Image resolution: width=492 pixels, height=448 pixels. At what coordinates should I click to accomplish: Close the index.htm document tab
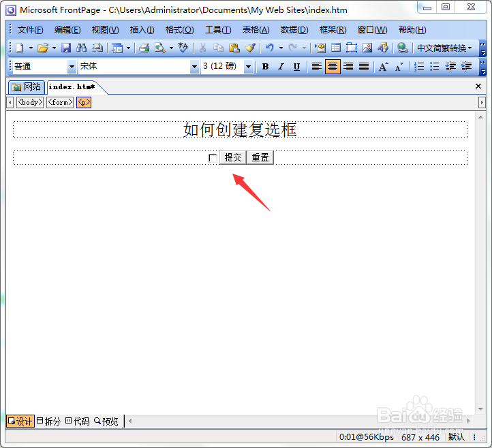478,86
